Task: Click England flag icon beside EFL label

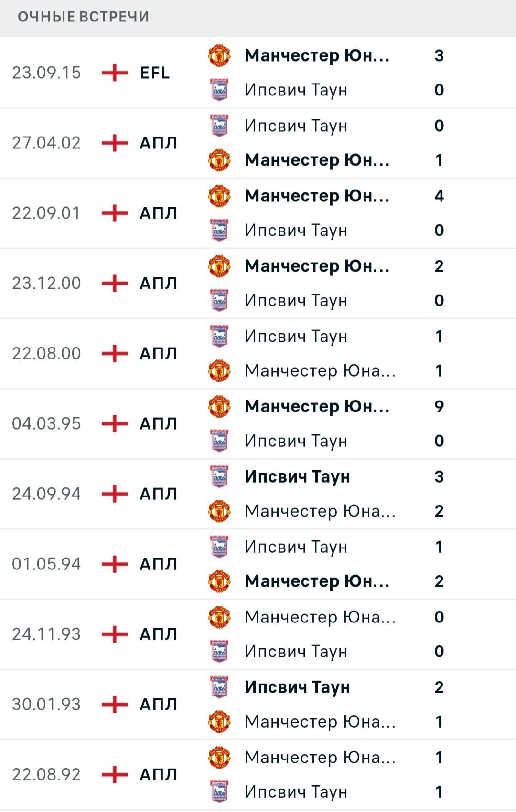Action: point(115,73)
